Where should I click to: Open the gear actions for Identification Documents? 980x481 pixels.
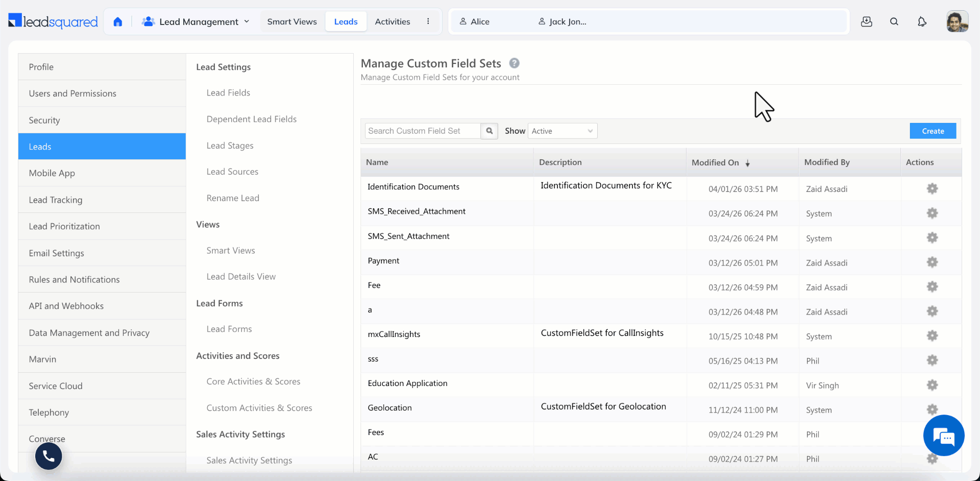(x=932, y=189)
